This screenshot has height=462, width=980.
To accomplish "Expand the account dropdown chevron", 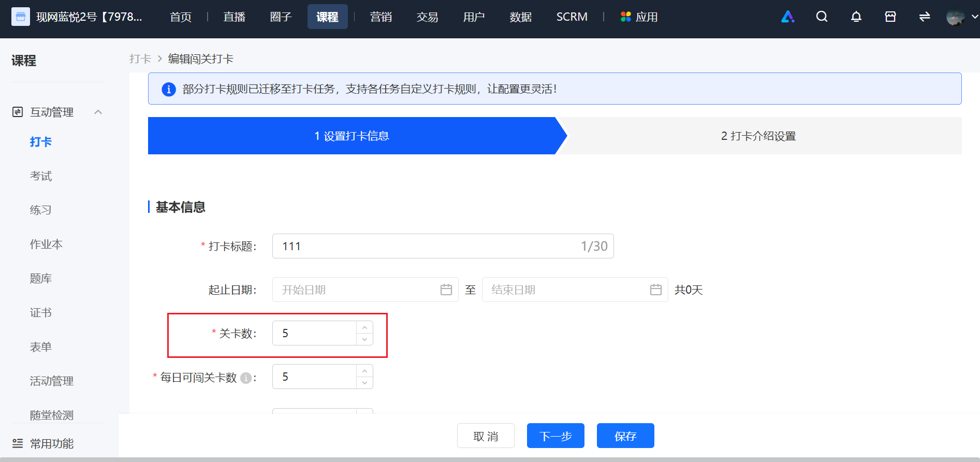I will 975,17.
